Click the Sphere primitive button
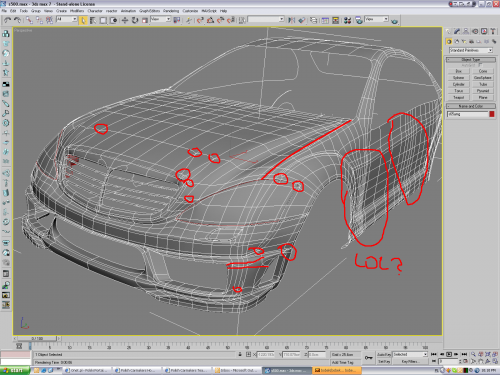The height and width of the screenshot is (375, 500). pos(459,78)
